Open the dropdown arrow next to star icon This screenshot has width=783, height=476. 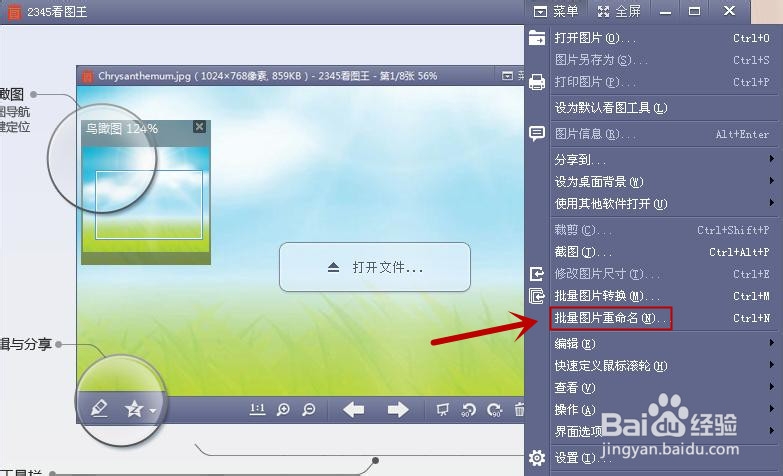click(x=152, y=411)
